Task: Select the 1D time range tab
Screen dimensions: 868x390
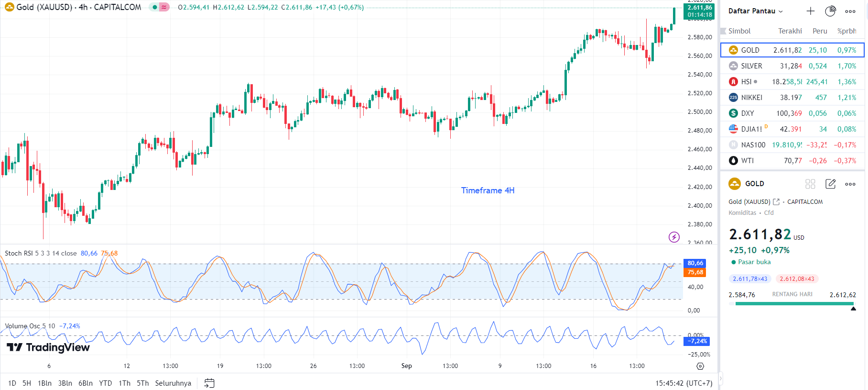Action: 12,383
